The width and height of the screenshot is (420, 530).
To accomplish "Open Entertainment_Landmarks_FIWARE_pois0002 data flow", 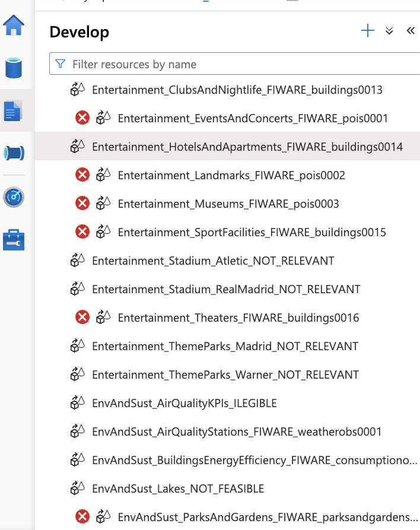I will tap(231, 176).
